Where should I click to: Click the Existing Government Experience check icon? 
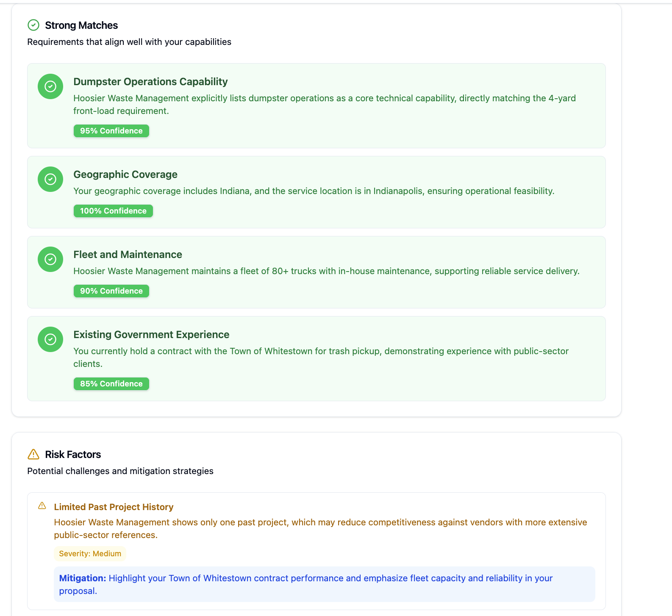[x=50, y=339]
